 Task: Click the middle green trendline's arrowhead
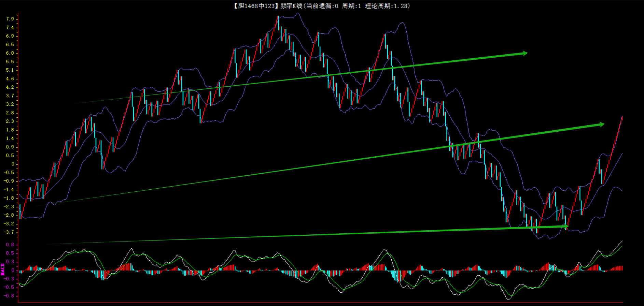point(601,125)
